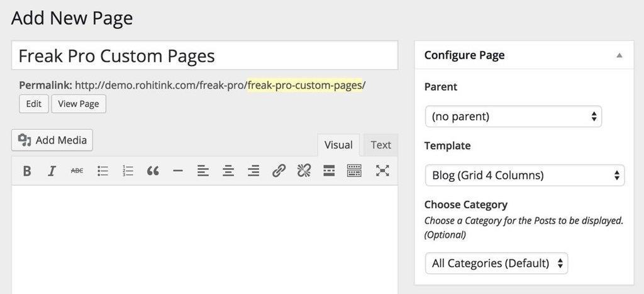Insert a link with the chain icon
Image resolution: width=644 pixels, height=294 pixels.
[279, 171]
